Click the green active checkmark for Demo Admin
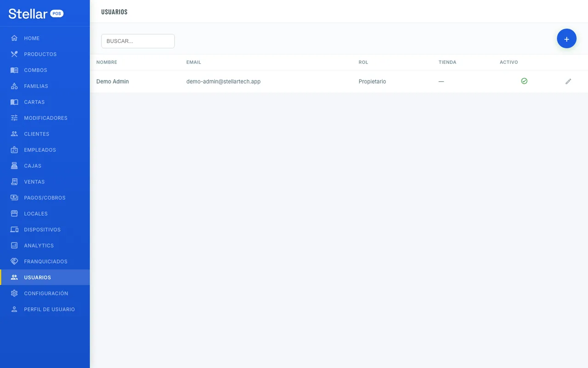The width and height of the screenshot is (588, 368). coord(524,81)
